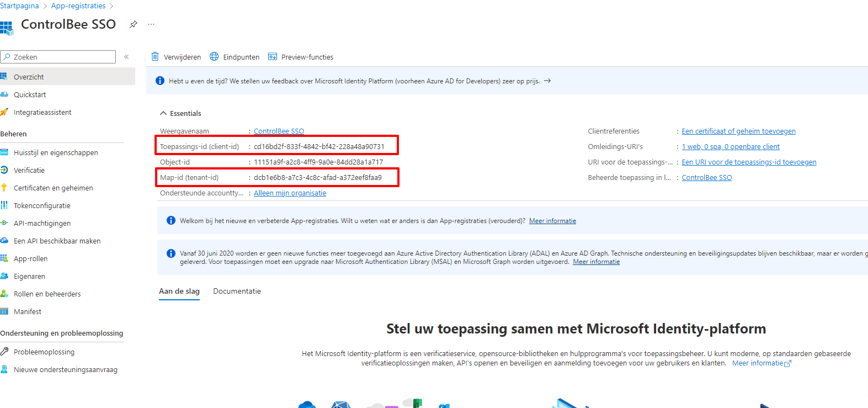Image resolution: width=868 pixels, height=408 pixels.
Task: Open the Manifest page
Action: [x=28, y=311]
